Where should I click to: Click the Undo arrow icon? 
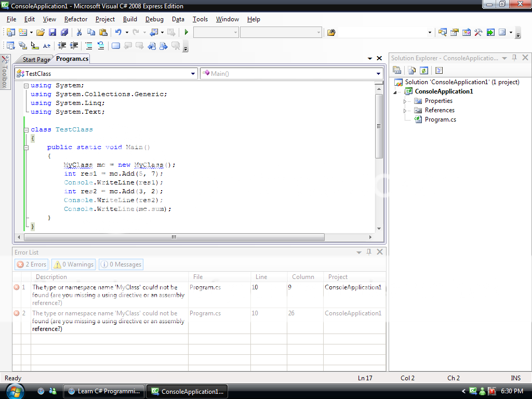[118, 33]
